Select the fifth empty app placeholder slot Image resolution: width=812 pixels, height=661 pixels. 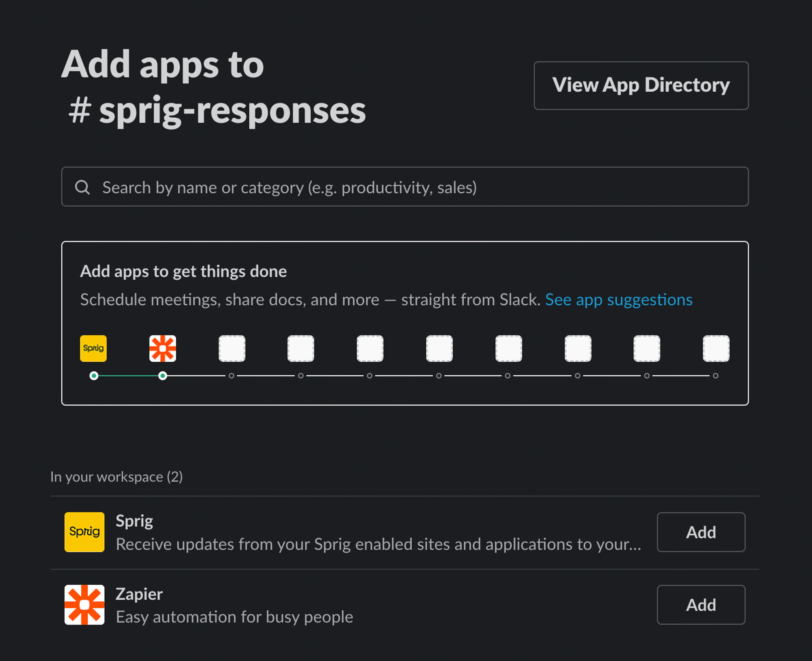[509, 348]
